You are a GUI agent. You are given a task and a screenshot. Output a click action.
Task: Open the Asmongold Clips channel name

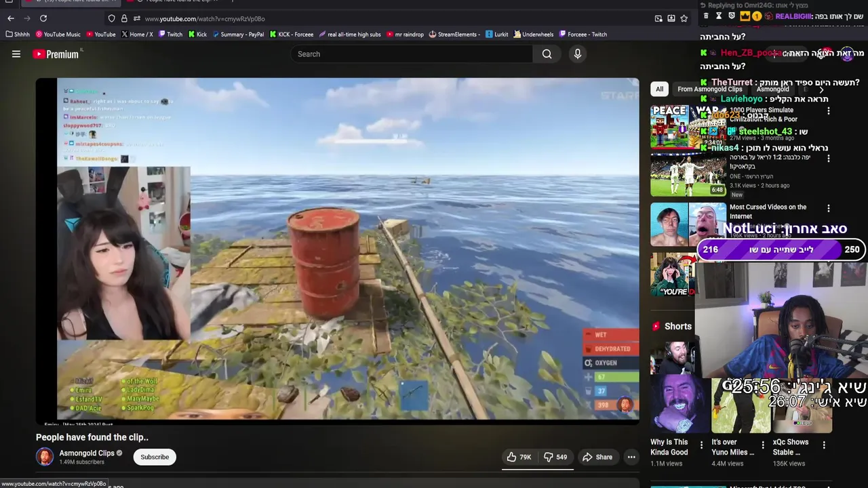[x=87, y=453]
